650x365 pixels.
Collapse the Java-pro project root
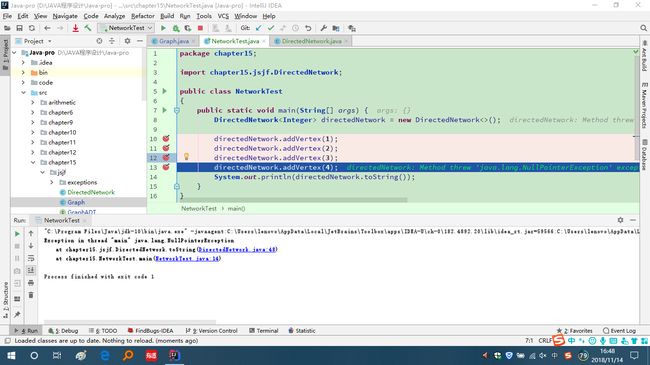[x=15, y=53]
